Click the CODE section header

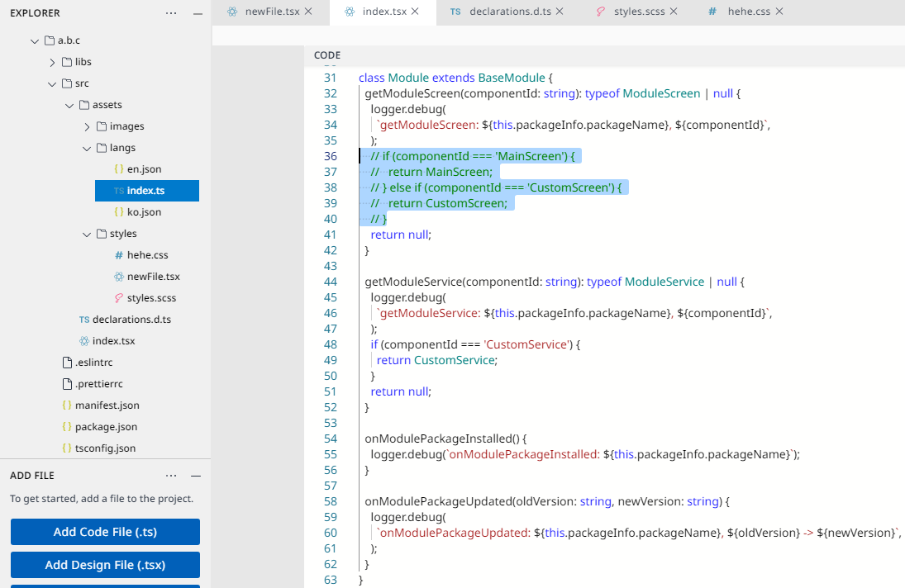tap(327, 55)
